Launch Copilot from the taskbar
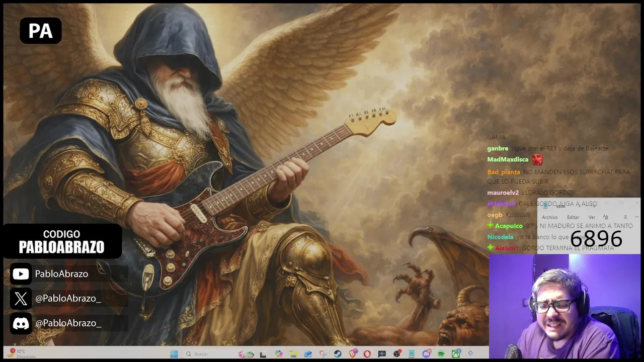Image resolution: width=644 pixels, height=362 pixels. tap(278, 354)
